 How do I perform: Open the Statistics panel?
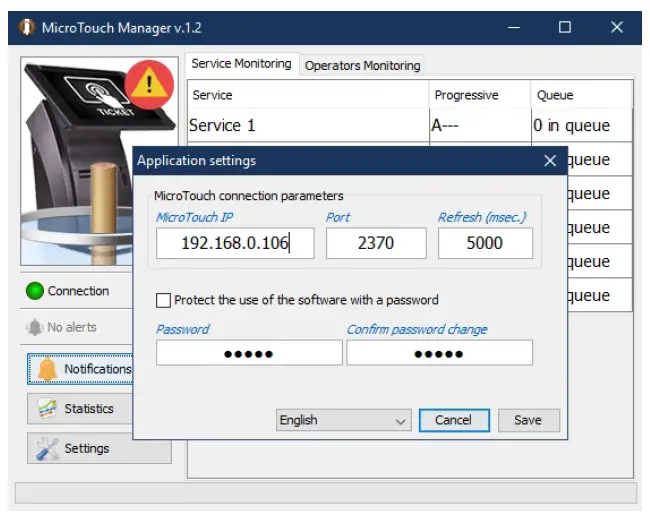coord(80,409)
